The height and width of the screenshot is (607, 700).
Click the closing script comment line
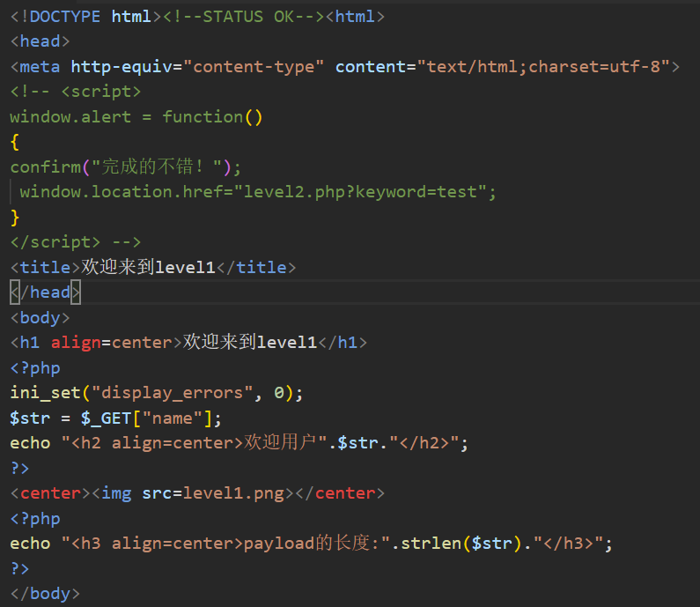click(76, 242)
